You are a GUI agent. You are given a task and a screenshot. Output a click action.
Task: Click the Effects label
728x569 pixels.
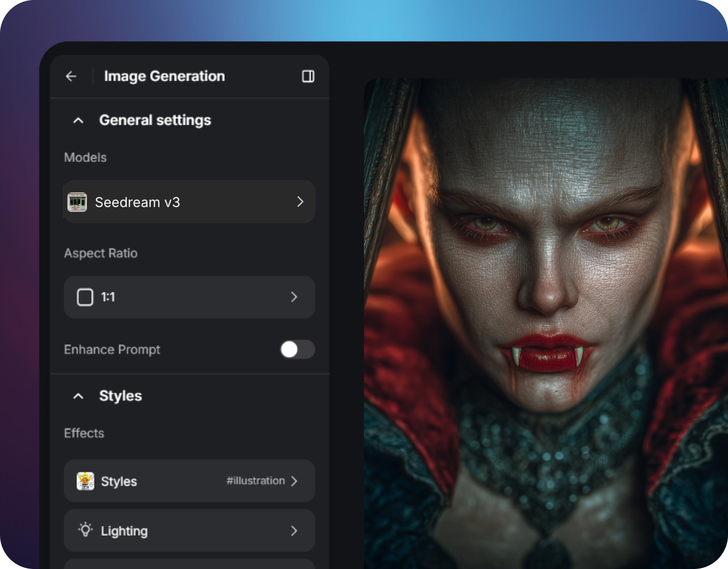pos(84,433)
